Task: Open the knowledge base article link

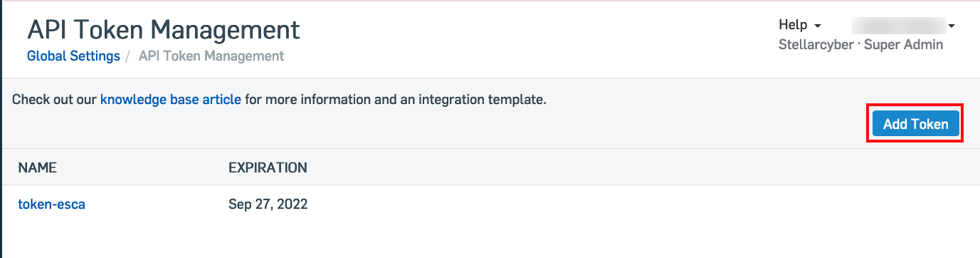Action: coord(171,99)
